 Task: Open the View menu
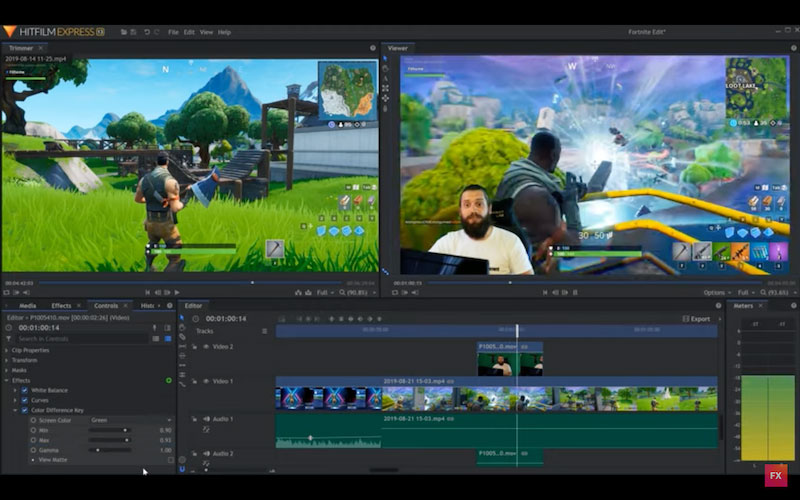(x=206, y=32)
